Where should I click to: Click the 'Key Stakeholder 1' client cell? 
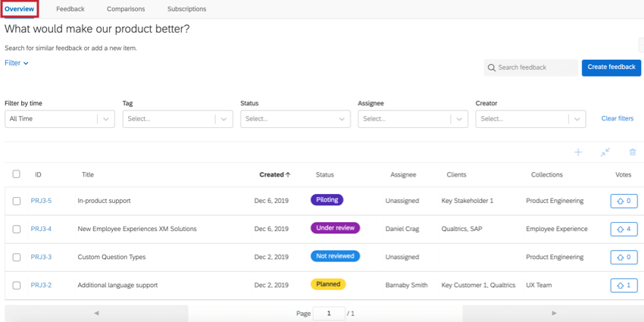(x=467, y=201)
